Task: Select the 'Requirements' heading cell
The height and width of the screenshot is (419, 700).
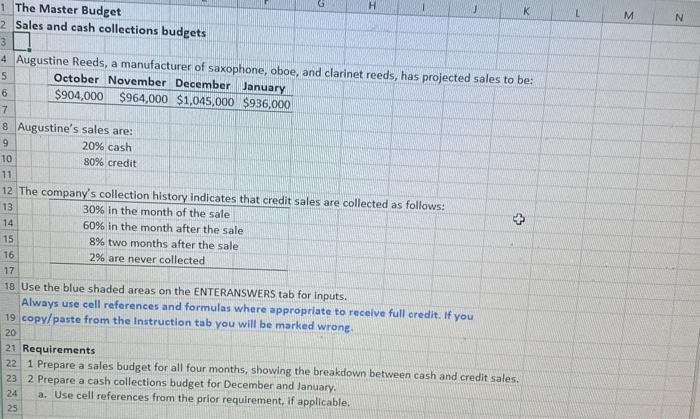Action: [x=58, y=350]
